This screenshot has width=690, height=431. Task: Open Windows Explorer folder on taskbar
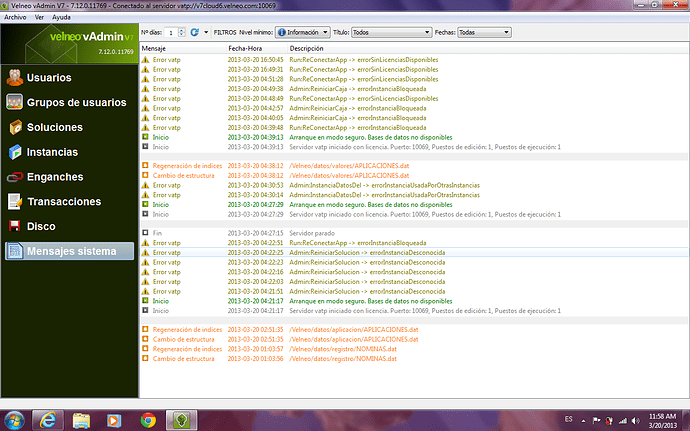81,421
